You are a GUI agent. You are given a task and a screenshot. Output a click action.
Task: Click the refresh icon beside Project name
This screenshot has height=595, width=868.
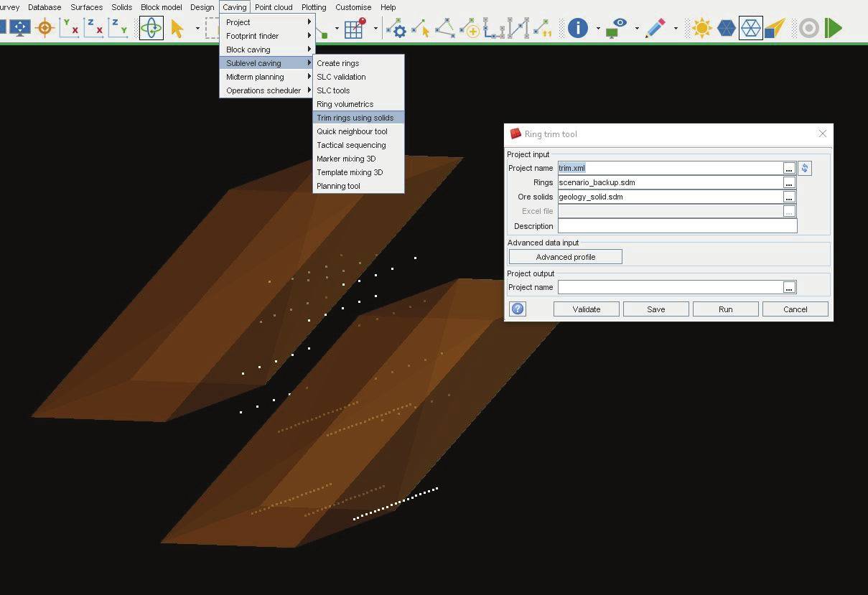pos(805,168)
